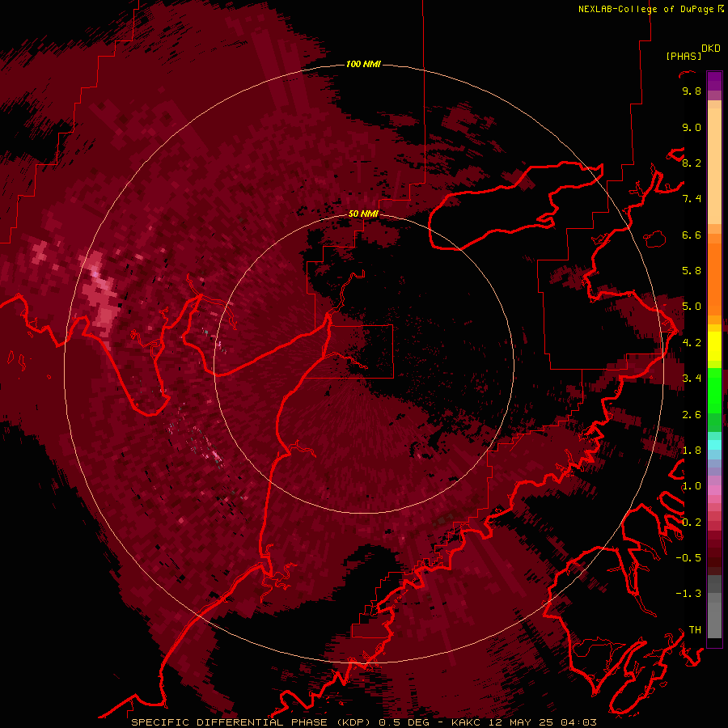Click the 6.6 legend value

click(692, 235)
